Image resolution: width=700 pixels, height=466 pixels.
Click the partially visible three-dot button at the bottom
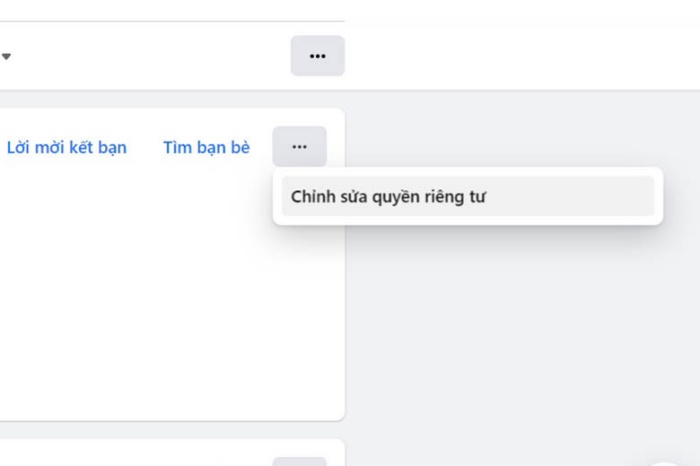point(299,462)
